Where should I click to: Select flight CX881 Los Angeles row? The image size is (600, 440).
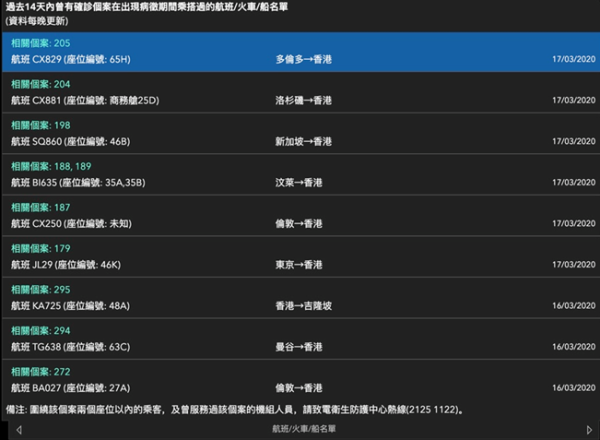tap(300, 101)
